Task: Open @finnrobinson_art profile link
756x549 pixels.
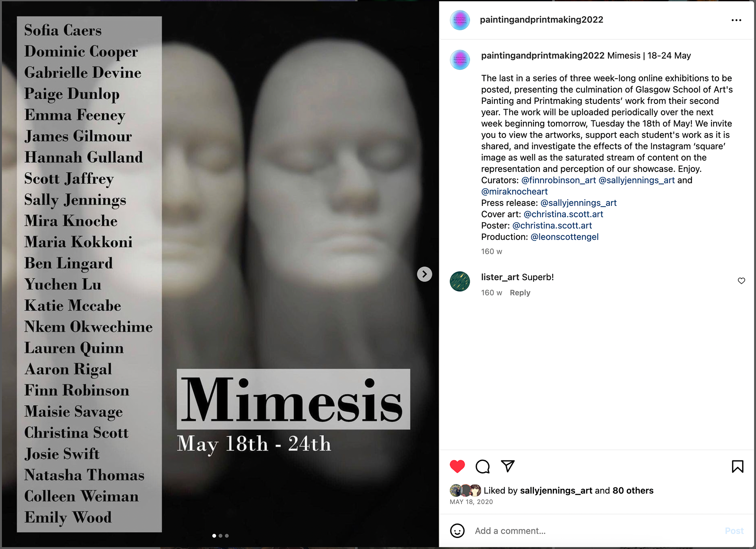Action: click(x=558, y=180)
